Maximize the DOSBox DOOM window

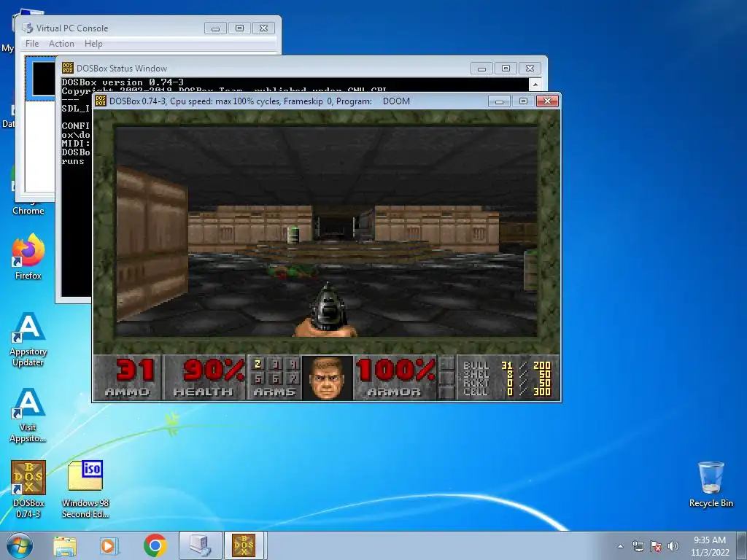pos(522,101)
